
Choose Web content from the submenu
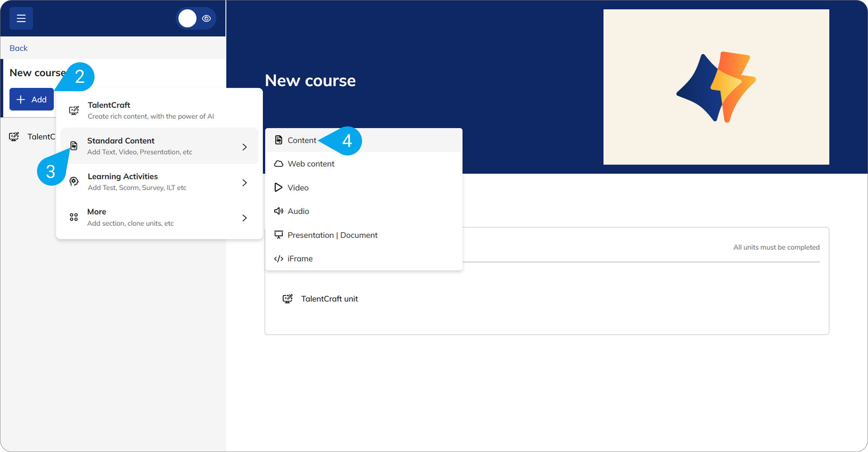coord(363,164)
